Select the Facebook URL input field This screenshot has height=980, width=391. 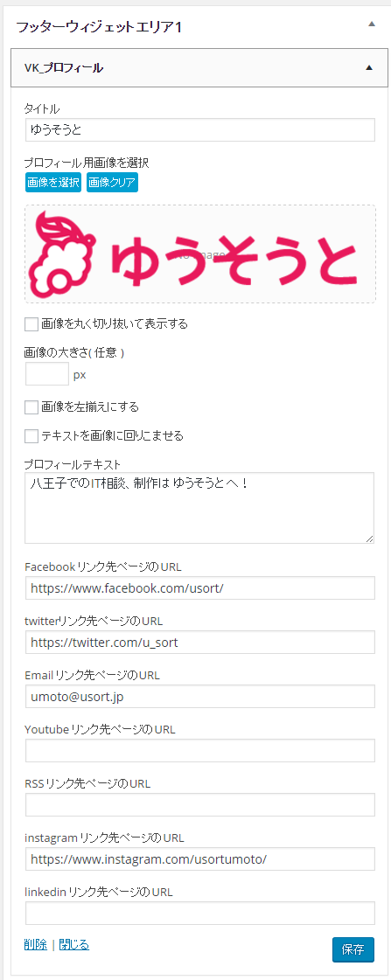point(200,588)
